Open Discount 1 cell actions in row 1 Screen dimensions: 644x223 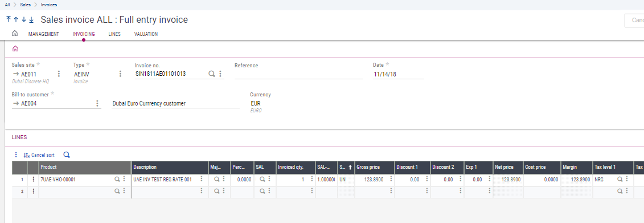pos(426,179)
